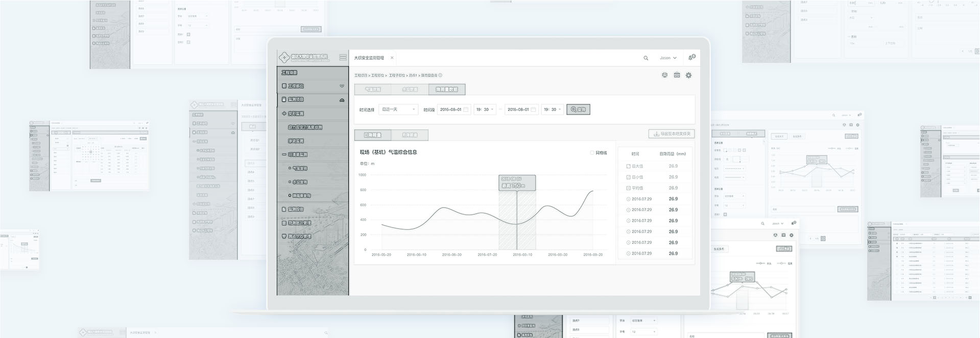Open the 最近一天 time selection dropdown
Image resolution: width=980 pixels, height=338 pixels.
[x=398, y=109]
